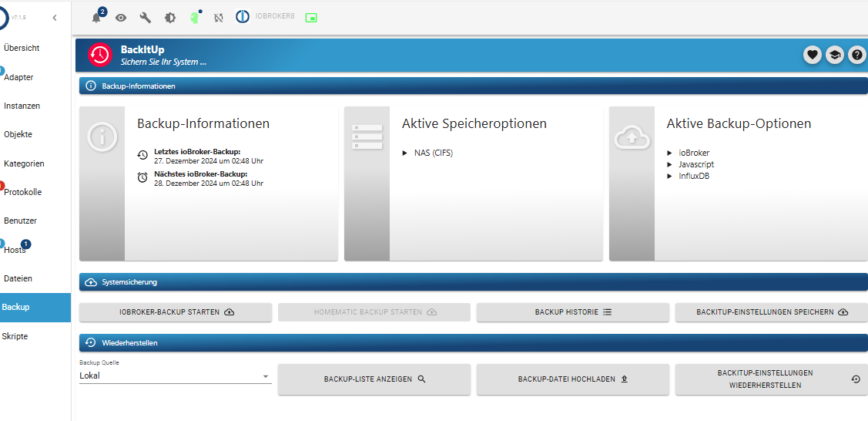This screenshot has width=868, height=421.
Task: Click the heart donate icon
Action: point(812,55)
